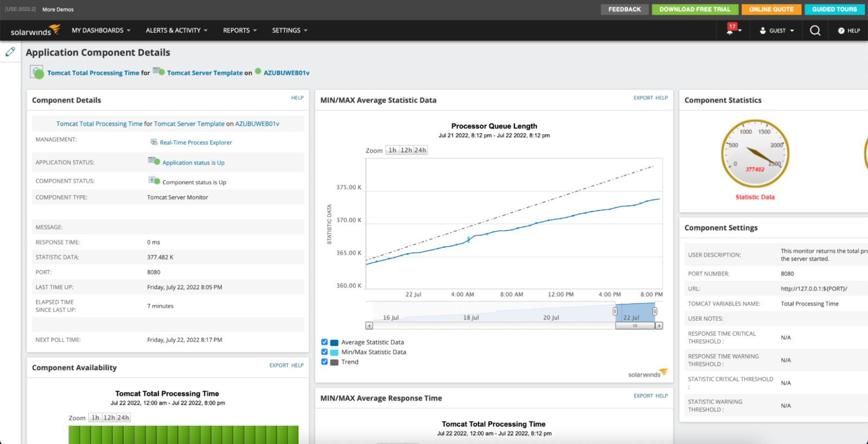The width and height of the screenshot is (868, 444).
Task: Open the notification bell dropdown arrow
Action: [739, 31]
